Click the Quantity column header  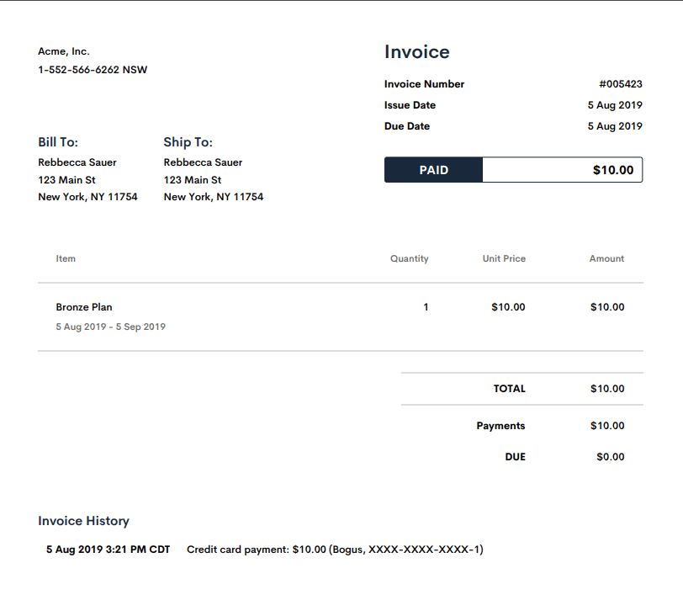pos(410,258)
